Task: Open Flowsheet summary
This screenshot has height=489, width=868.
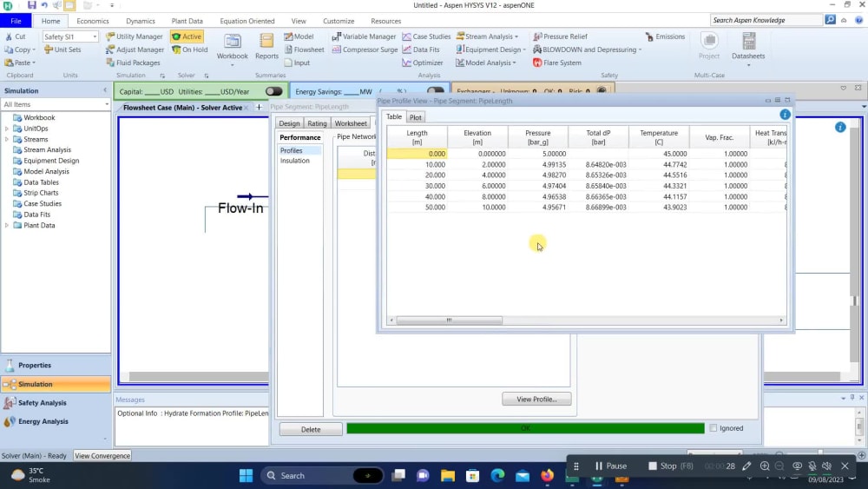Action: pyautogui.click(x=304, y=50)
